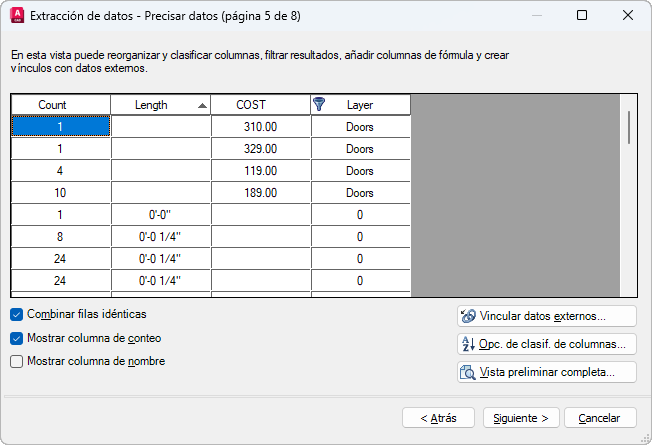The height and width of the screenshot is (445, 652).
Task: Go back with the Atrás button
Action: pyautogui.click(x=438, y=418)
